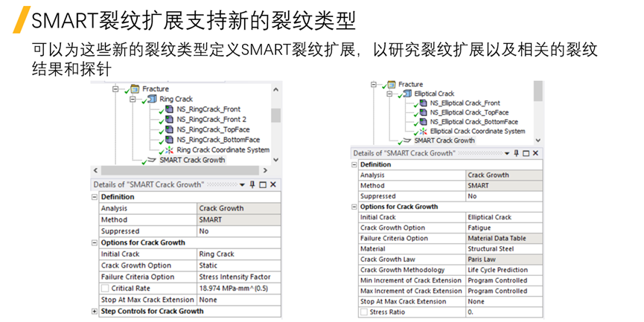Image resolution: width=644 pixels, height=322 pixels.
Task: Select the NS_RingCrack_Front 2 tree item
Action: tap(211, 120)
